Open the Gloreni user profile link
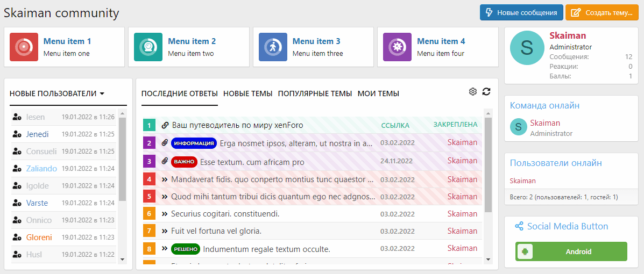This screenshot has height=274, width=644. [x=39, y=237]
